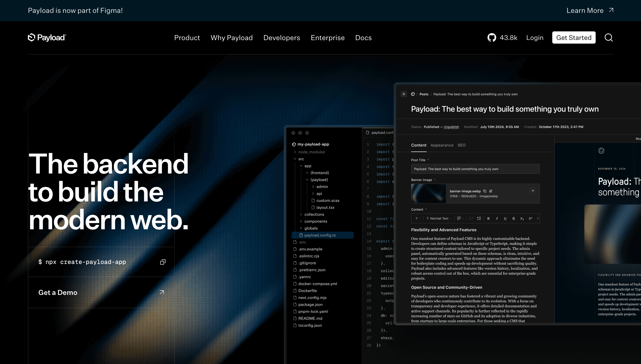The image size is (641, 364).
Task: Open the text alignment dropdown
Action: 460,218
